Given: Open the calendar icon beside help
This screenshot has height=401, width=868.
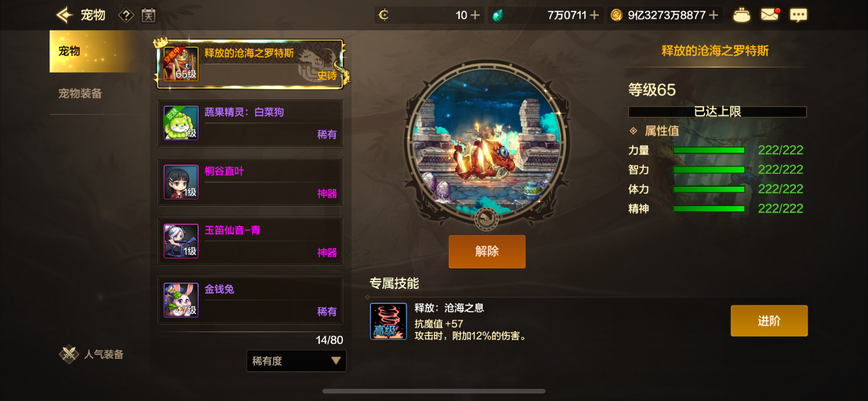Looking at the screenshot, I should (148, 16).
